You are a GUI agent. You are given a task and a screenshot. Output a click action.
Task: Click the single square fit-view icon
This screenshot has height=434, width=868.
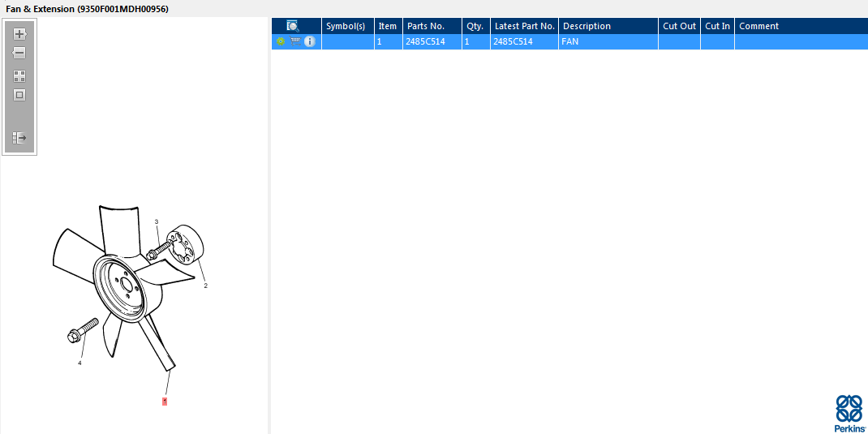pos(19,95)
